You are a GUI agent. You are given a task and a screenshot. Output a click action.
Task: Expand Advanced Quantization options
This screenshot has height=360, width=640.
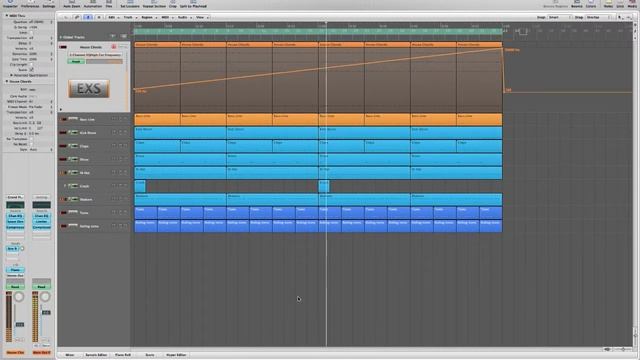pos(11,75)
